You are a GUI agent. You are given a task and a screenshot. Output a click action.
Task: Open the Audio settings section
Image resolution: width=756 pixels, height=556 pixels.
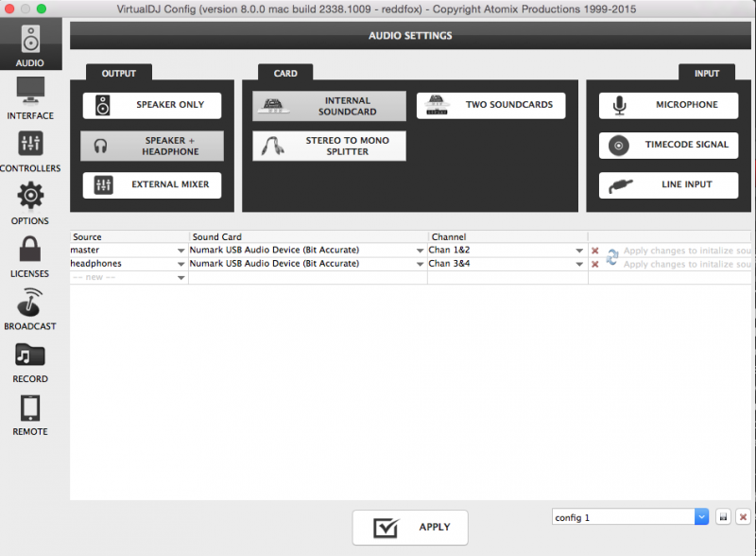tap(30, 44)
